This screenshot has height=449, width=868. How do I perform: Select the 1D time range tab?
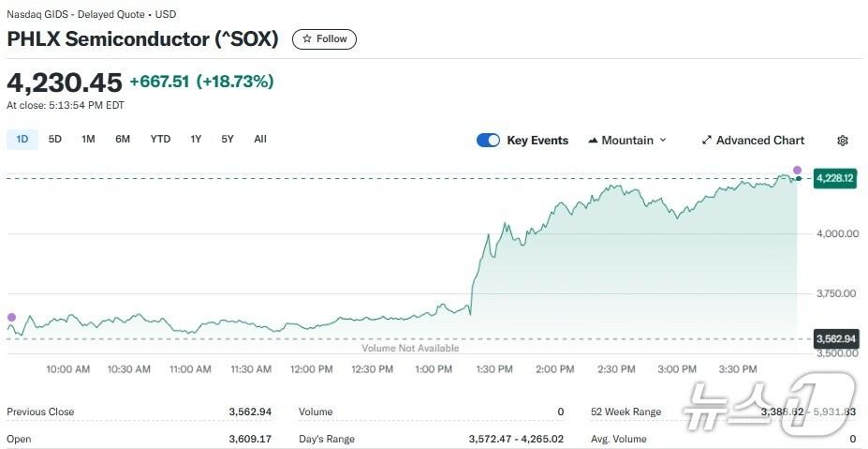[x=22, y=140]
